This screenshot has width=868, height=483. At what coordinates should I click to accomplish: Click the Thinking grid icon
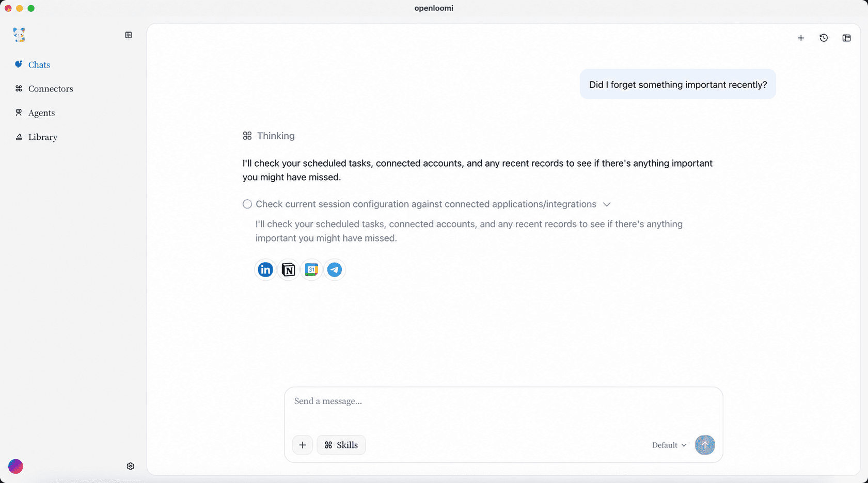pyautogui.click(x=247, y=136)
